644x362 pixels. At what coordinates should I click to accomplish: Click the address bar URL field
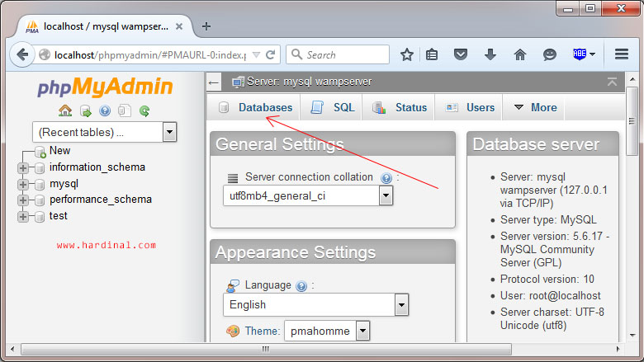click(150, 55)
